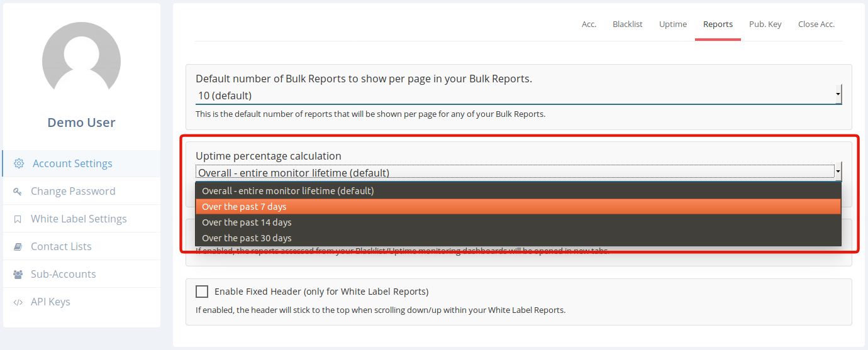Go to Contact Lists

(82, 246)
